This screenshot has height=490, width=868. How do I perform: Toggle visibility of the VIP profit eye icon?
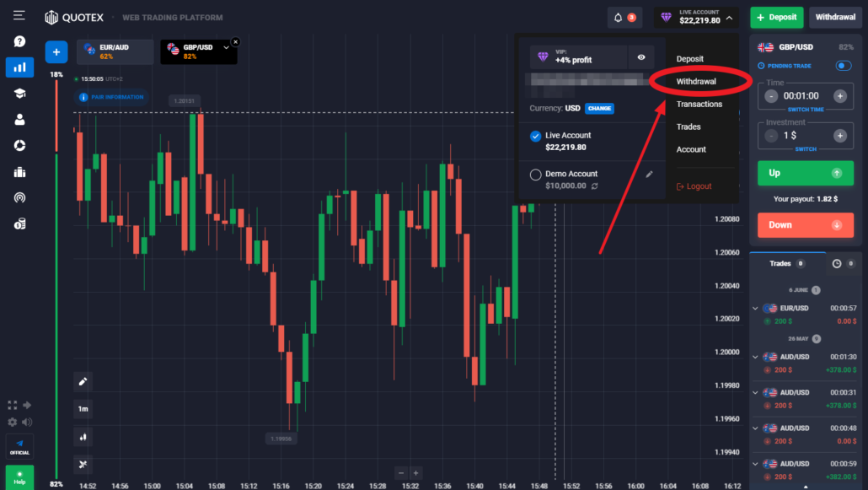[641, 57]
